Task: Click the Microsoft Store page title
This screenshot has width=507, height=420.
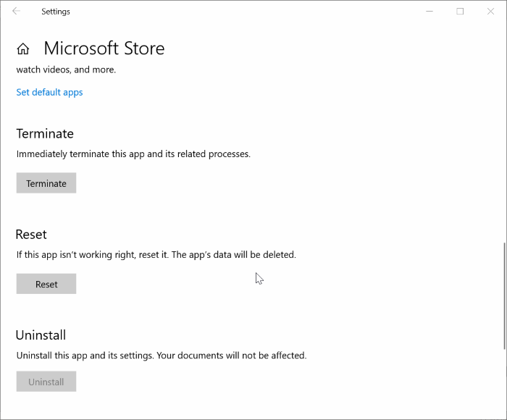Action: coord(104,49)
